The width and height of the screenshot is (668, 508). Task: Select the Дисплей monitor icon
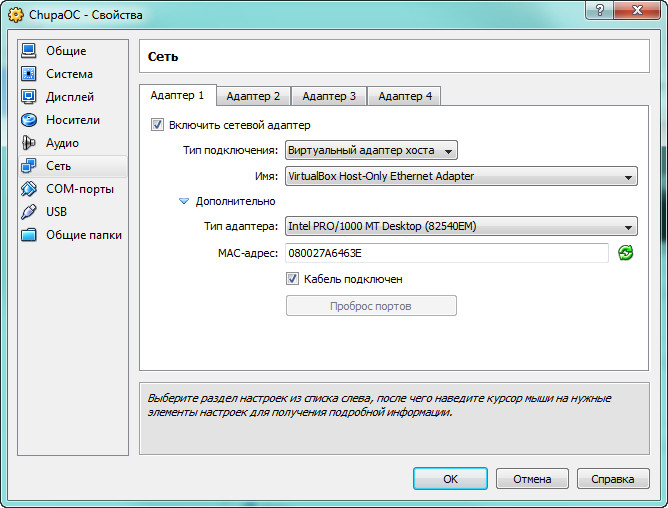pyautogui.click(x=29, y=97)
